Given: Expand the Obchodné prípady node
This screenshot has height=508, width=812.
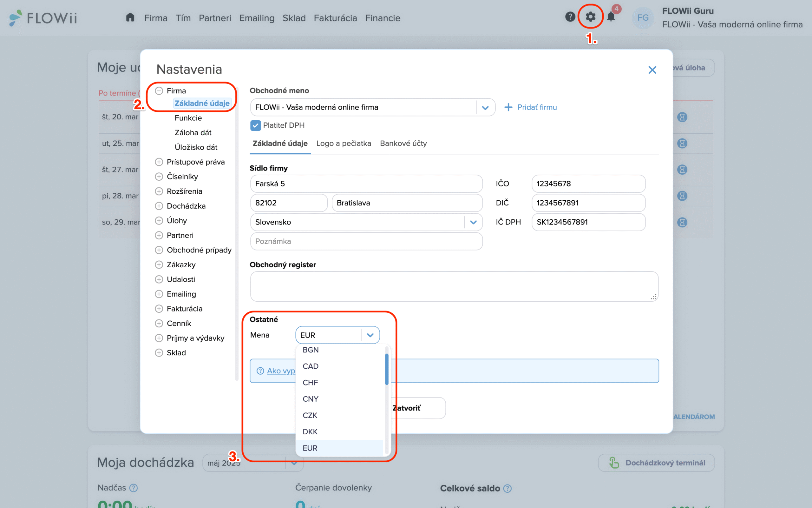Looking at the screenshot, I should click(x=159, y=250).
